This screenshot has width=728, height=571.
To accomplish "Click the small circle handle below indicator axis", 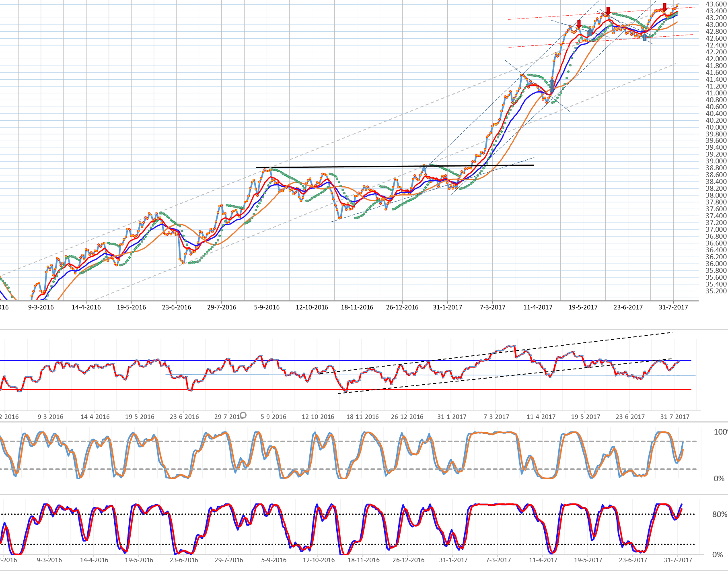I will [x=243, y=415].
